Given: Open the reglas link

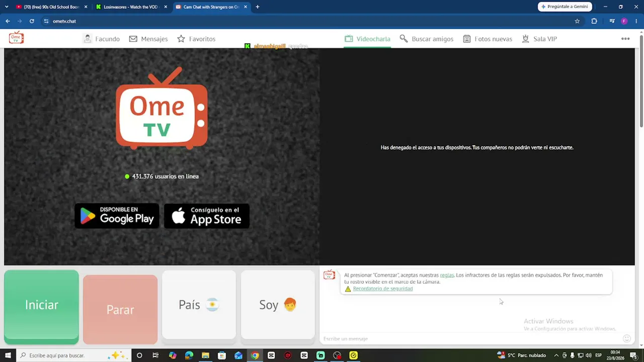Looking at the screenshot, I should (x=447, y=275).
